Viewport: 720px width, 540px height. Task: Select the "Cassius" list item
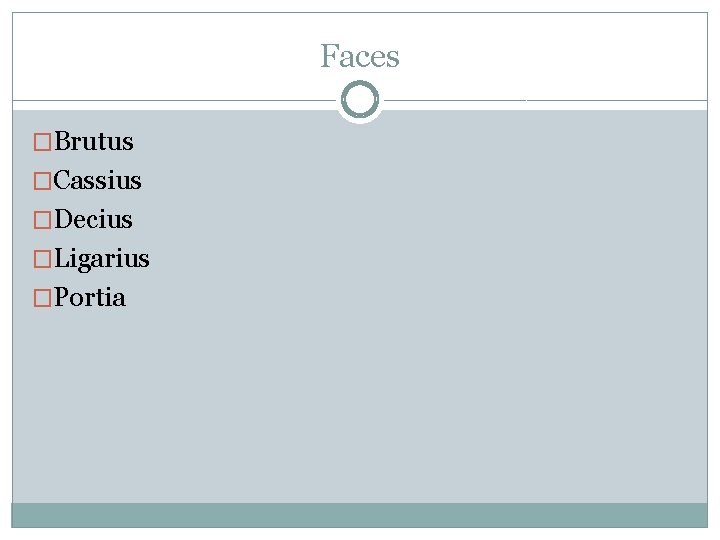pyautogui.click(x=98, y=181)
